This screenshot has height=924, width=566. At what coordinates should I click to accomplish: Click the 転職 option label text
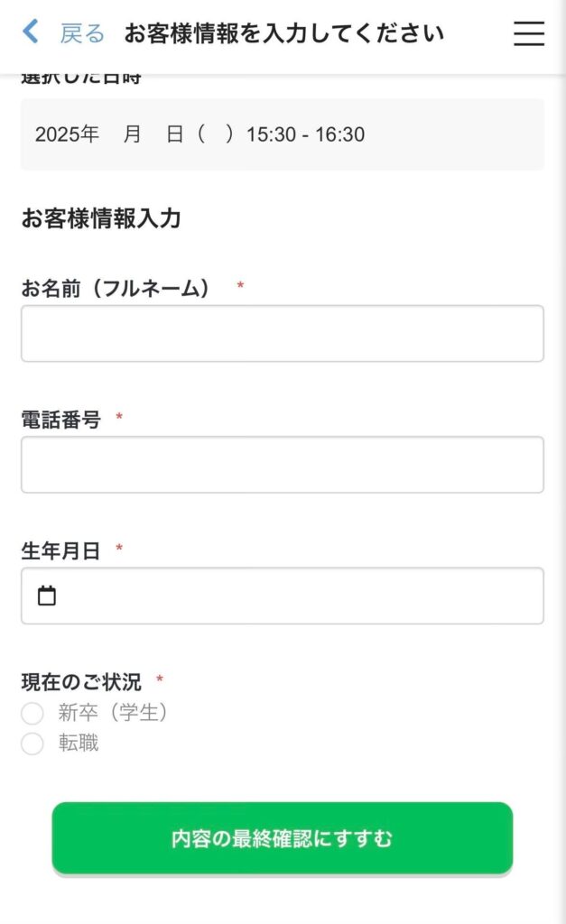[x=79, y=744]
